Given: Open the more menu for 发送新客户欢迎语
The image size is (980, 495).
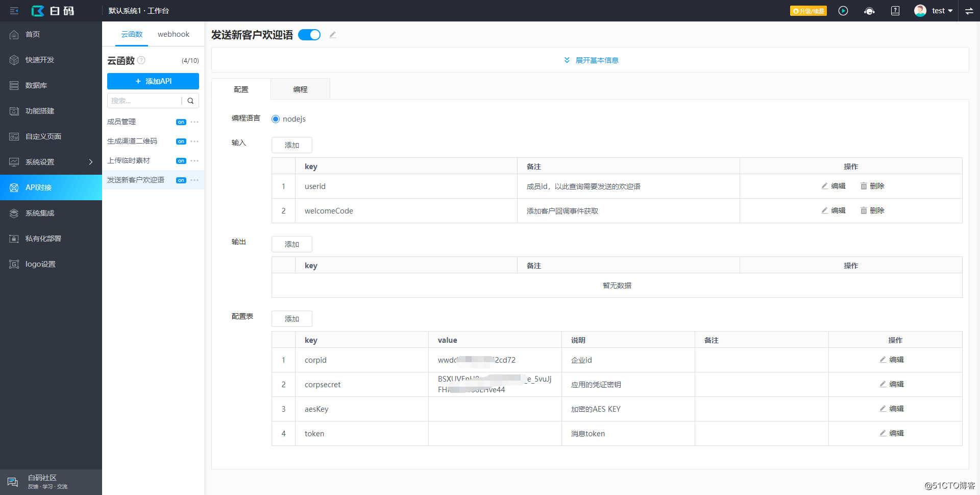Looking at the screenshot, I should pyautogui.click(x=194, y=180).
